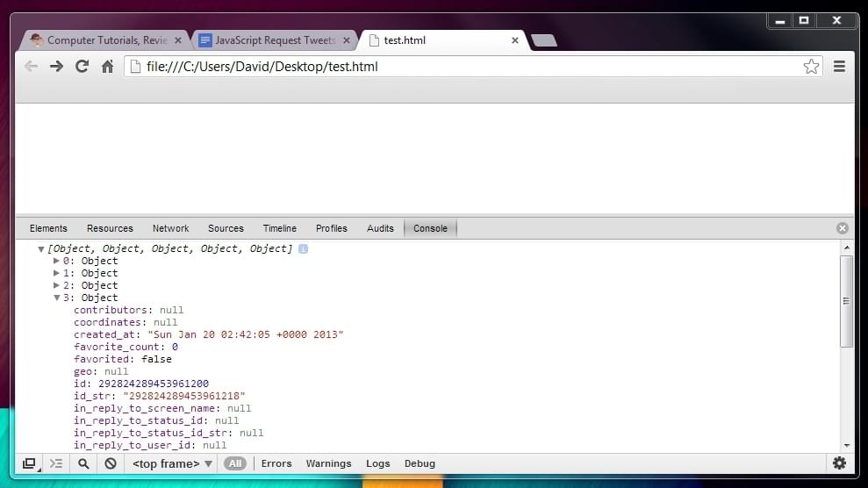The height and width of the screenshot is (488, 868).
Task: Expand the 1: Object entry
Action: click(x=56, y=273)
